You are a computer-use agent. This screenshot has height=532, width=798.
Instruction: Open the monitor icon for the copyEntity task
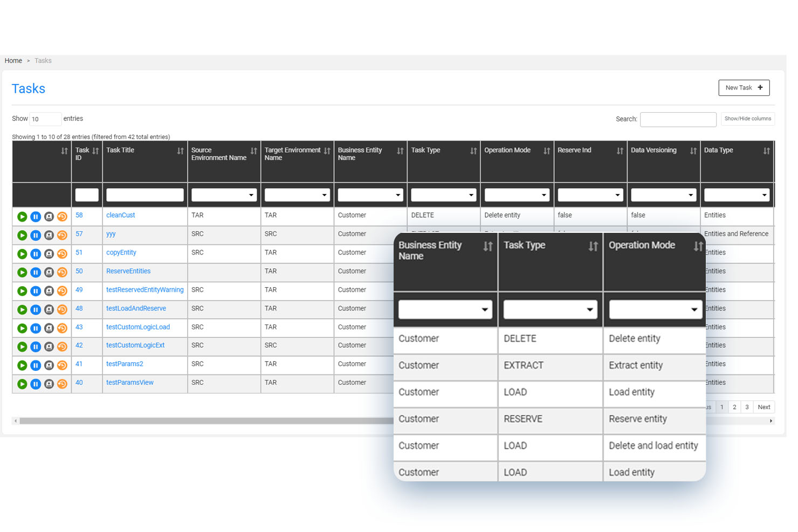(x=49, y=253)
